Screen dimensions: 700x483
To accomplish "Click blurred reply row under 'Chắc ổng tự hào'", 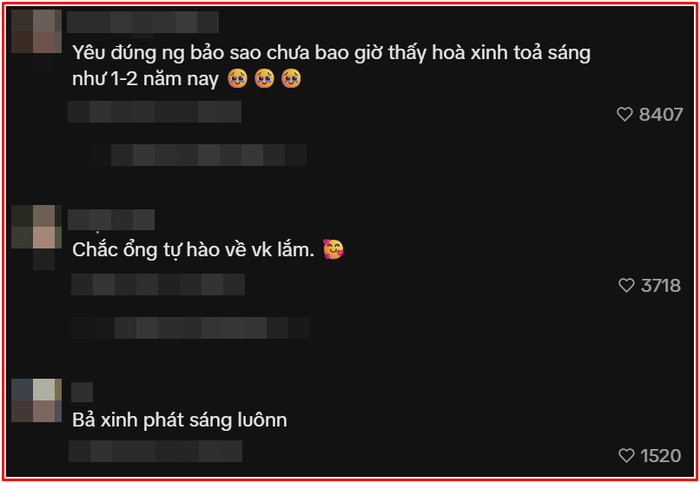I will 158,284.
